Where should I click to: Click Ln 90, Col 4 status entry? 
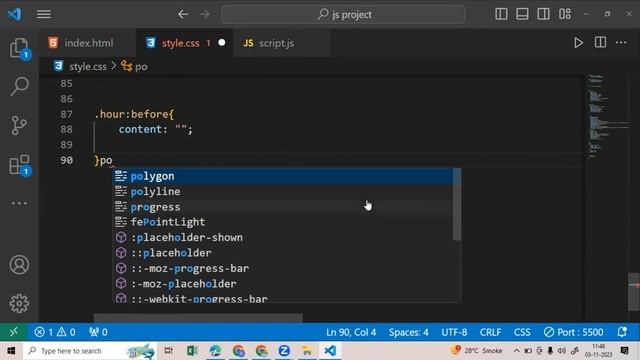point(351,332)
